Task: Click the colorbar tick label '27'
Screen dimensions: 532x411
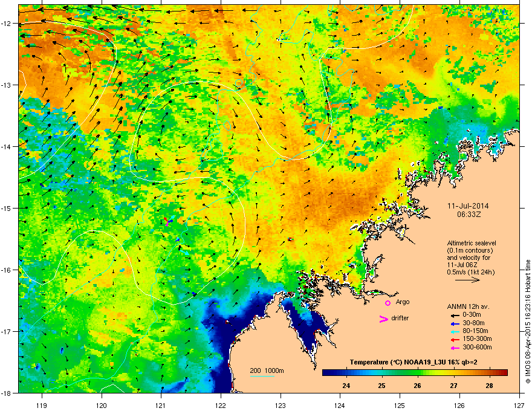Action: pos(453,386)
